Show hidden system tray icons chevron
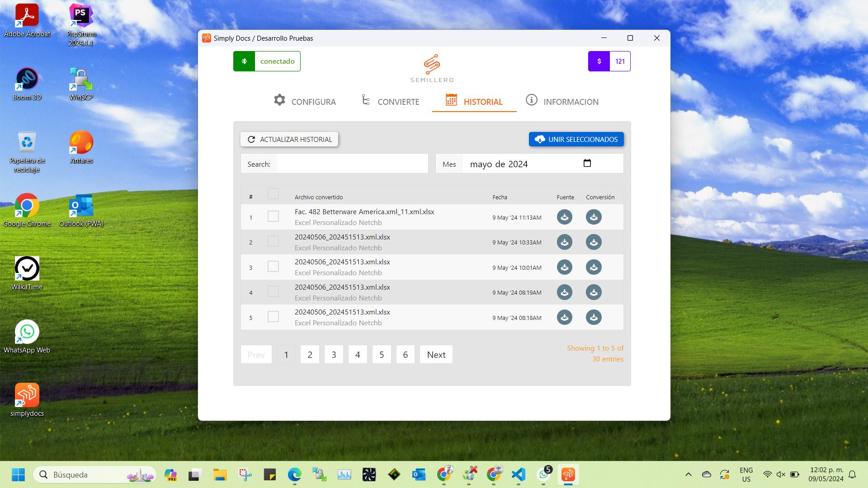868x488 pixels. coord(688,474)
